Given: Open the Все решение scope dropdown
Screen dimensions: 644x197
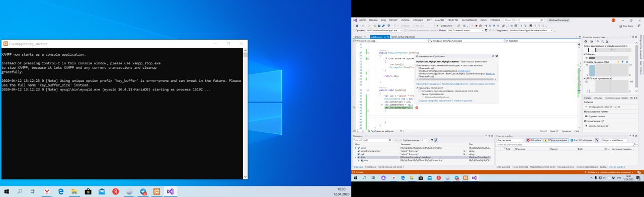Looking at the screenshot, I should [510, 140].
